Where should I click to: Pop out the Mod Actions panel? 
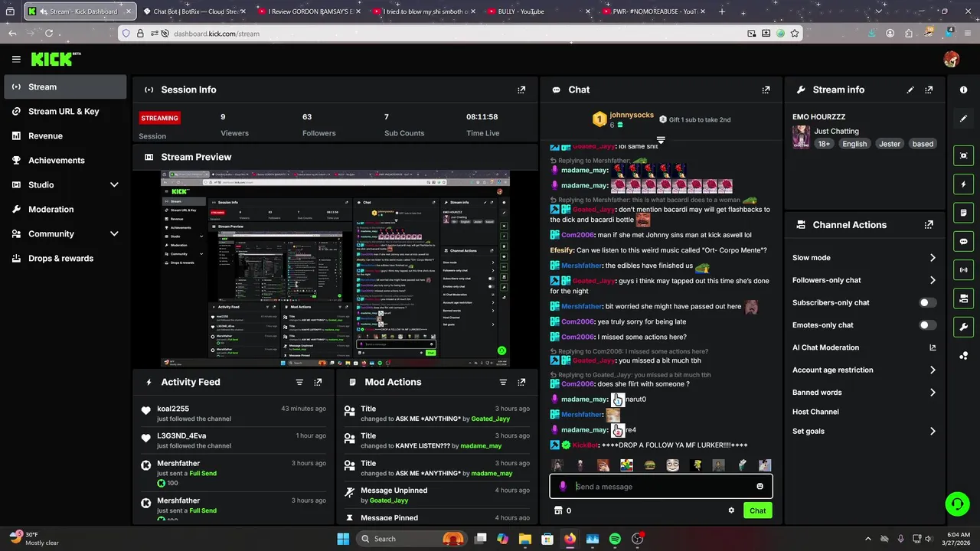[x=521, y=382]
